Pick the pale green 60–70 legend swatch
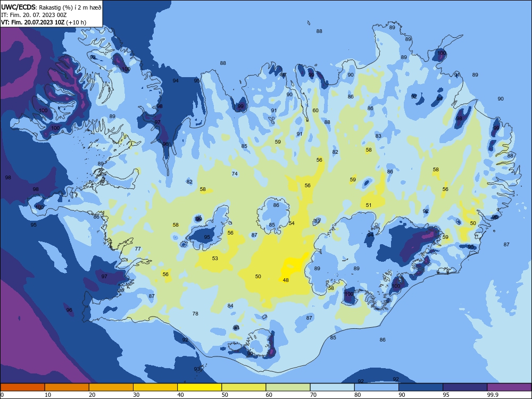 tap(288, 387)
